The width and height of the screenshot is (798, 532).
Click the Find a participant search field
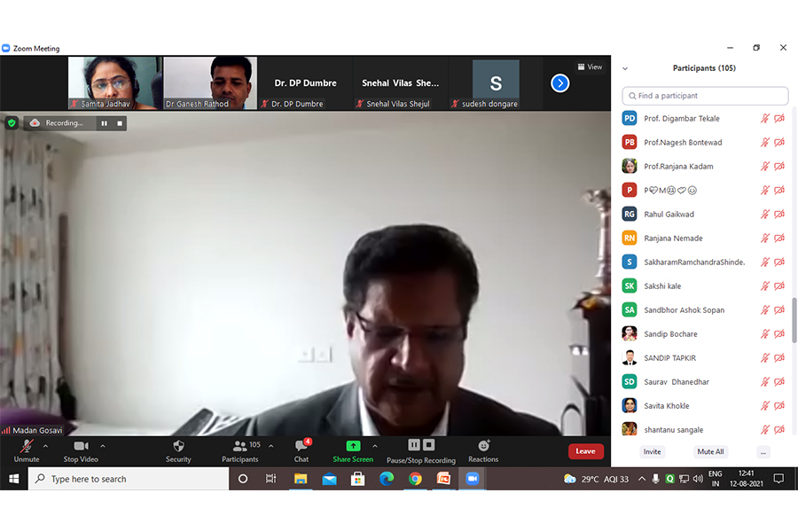705,96
